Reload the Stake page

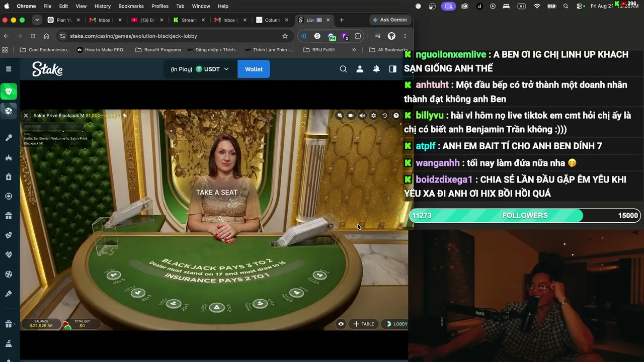[33, 36]
